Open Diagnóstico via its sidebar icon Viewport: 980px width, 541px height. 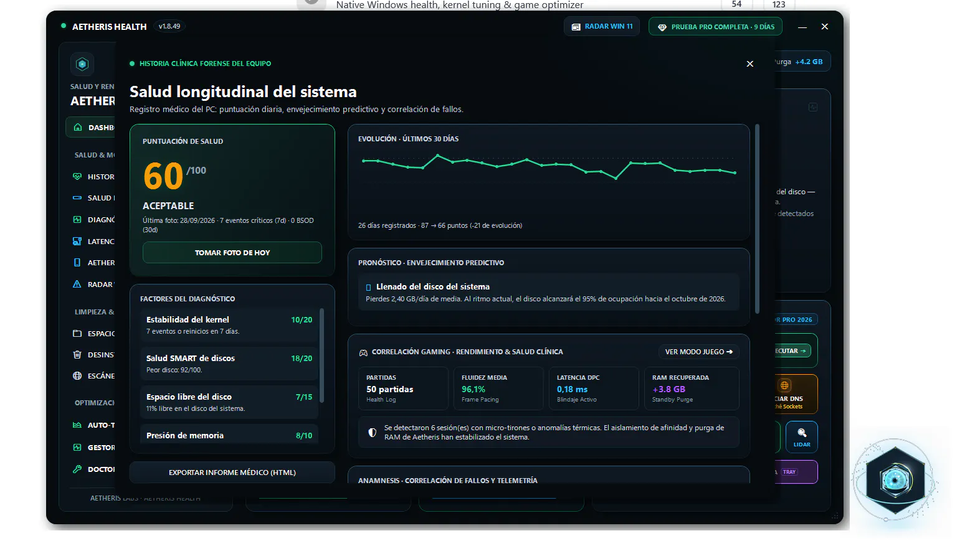pyautogui.click(x=77, y=220)
